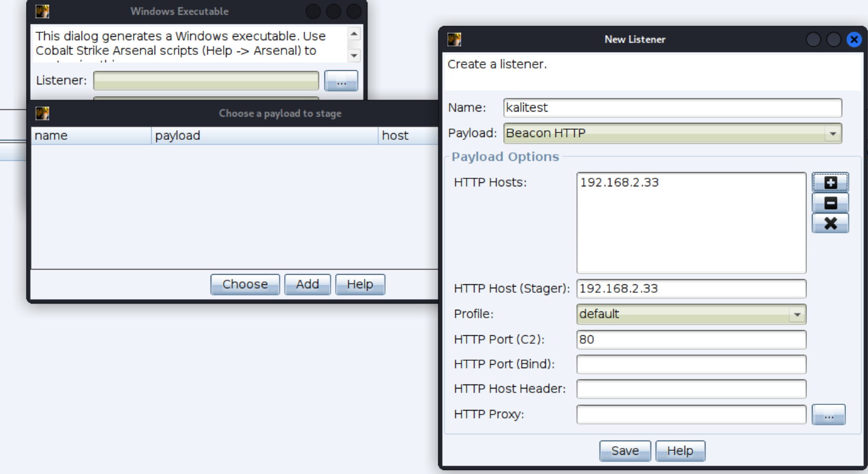Open the Payload dropdown showing Beacon HTTP
The width and height of the screenshot is (868, 474).
672,133
